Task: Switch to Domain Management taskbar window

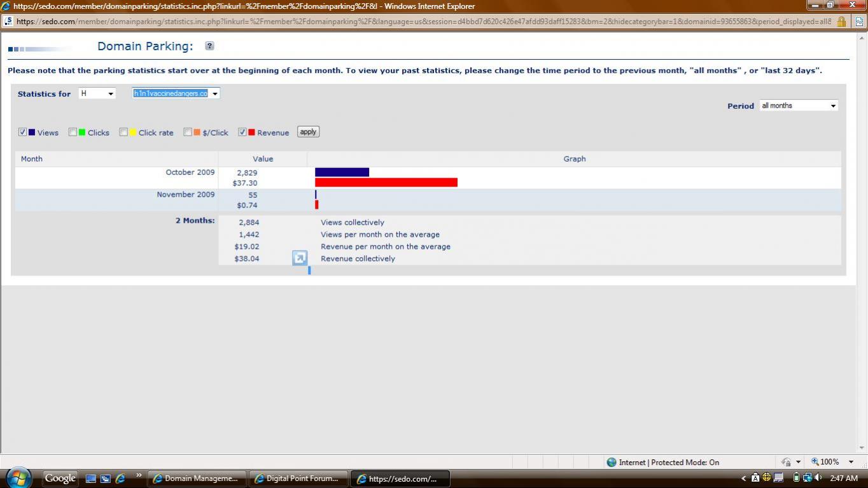Action: pyautogui.click(x=197, y=478)
